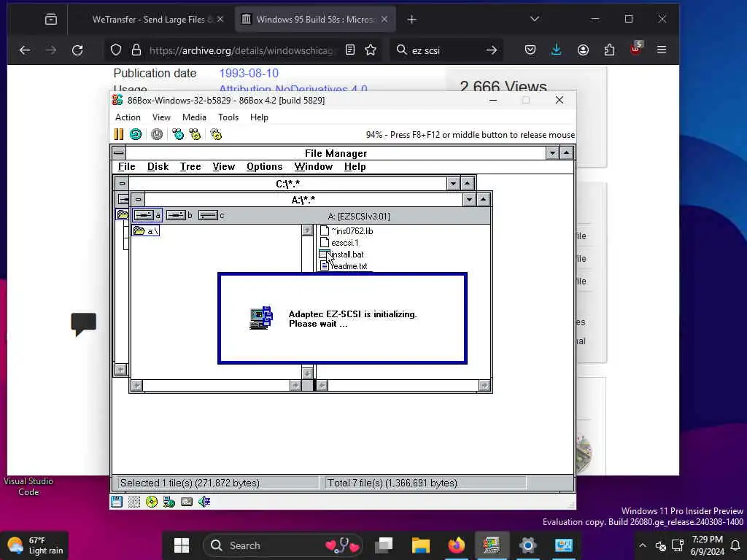
Task: Open Firefox downloads panel icon
Action: coord(557,50)
